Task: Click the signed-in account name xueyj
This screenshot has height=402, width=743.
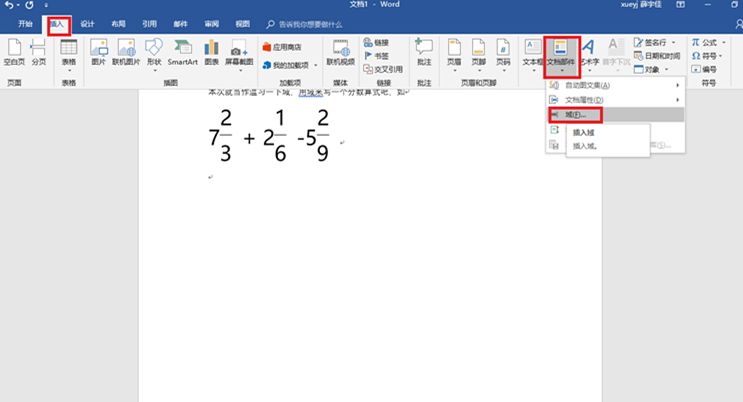Action: click(641, 5)
